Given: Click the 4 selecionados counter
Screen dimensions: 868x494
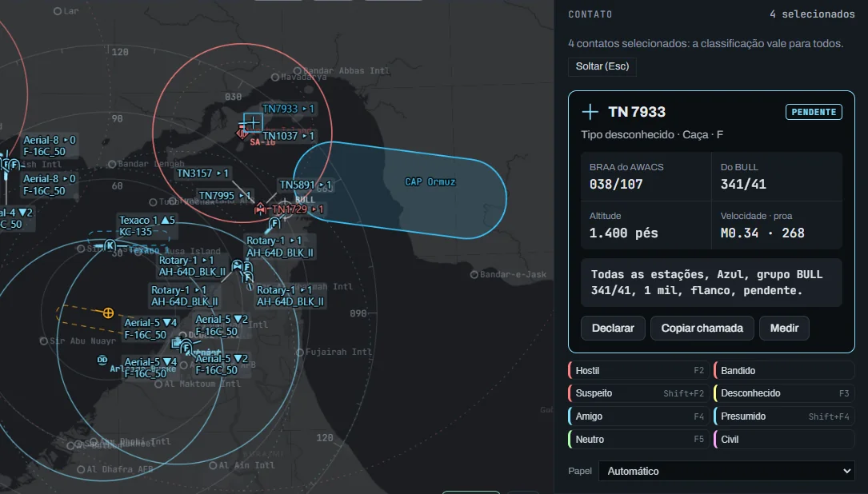Looking at the screenshot, I should click(x=812, y=14).
